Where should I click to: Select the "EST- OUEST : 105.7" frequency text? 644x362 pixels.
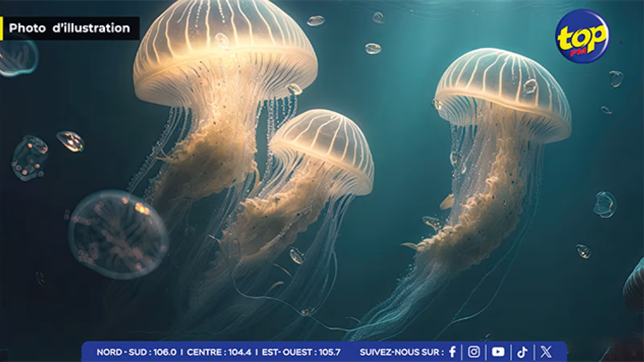(301, 352)
